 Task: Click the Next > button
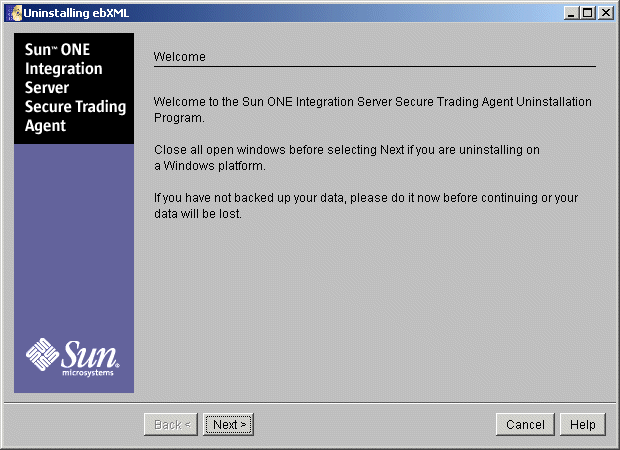click(x=228, y=424)
